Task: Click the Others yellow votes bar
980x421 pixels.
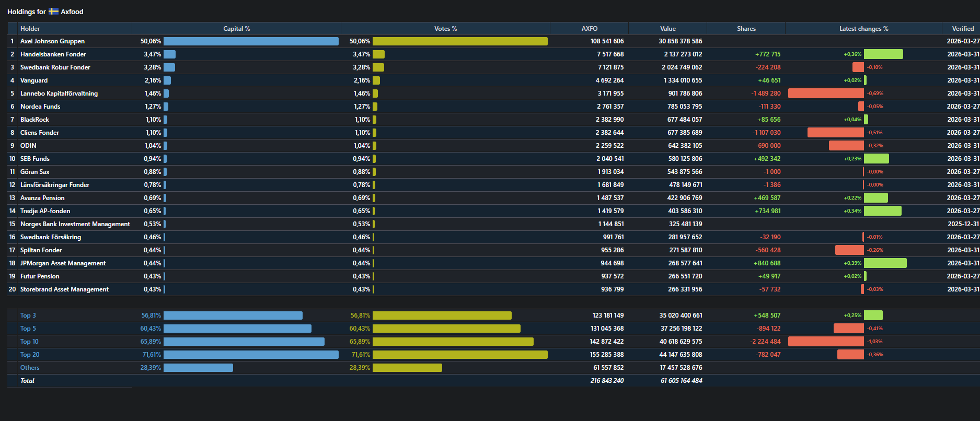Action: [x=407, y=368]
